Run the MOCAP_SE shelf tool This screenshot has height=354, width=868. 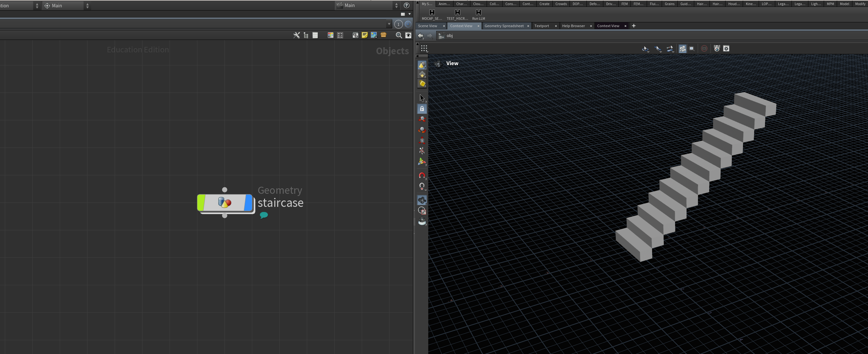coord(432,14)
